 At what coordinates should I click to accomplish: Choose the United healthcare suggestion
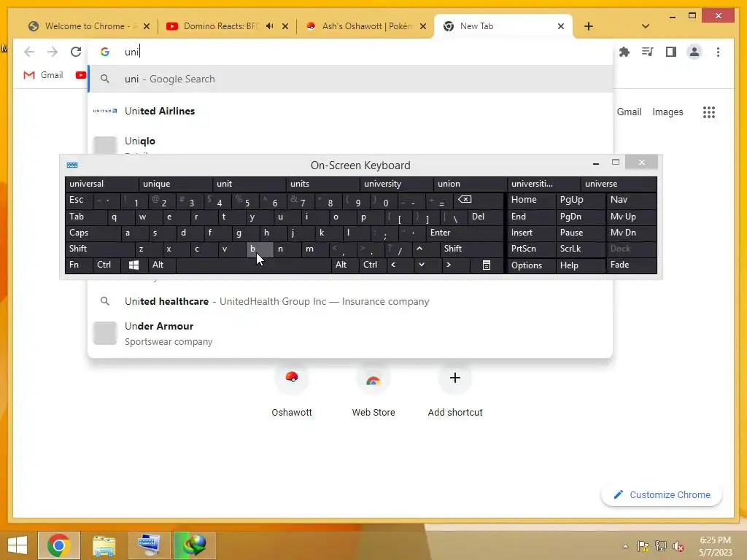(350, 301)
